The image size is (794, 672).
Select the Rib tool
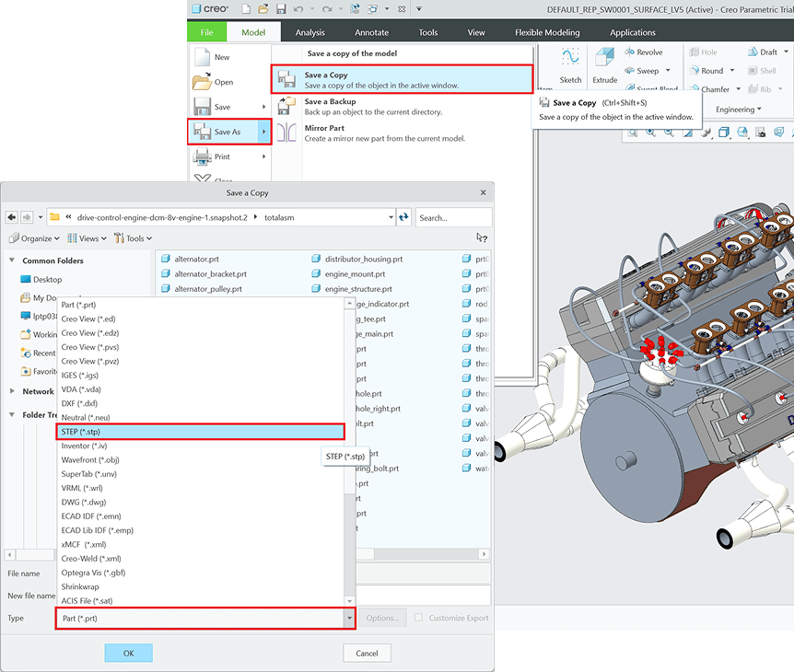pos(760,89)
